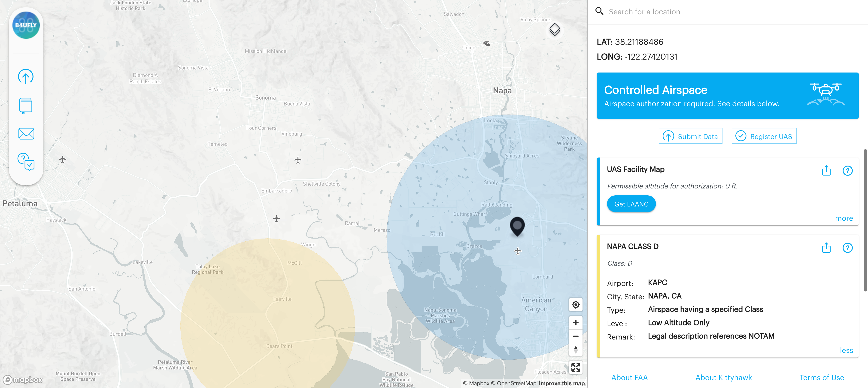Click the Get LAANC button
Viewport: 868px width, 388px height.
point(631,204)
